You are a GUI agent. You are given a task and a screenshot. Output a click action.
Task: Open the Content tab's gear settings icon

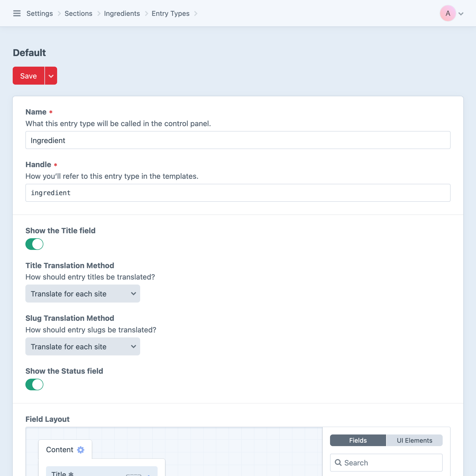(x=81, y=450)
